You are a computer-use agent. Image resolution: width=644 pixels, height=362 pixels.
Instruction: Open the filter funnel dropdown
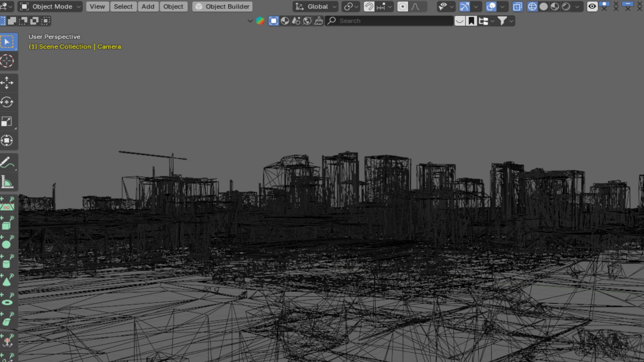[x=506, y=21]
